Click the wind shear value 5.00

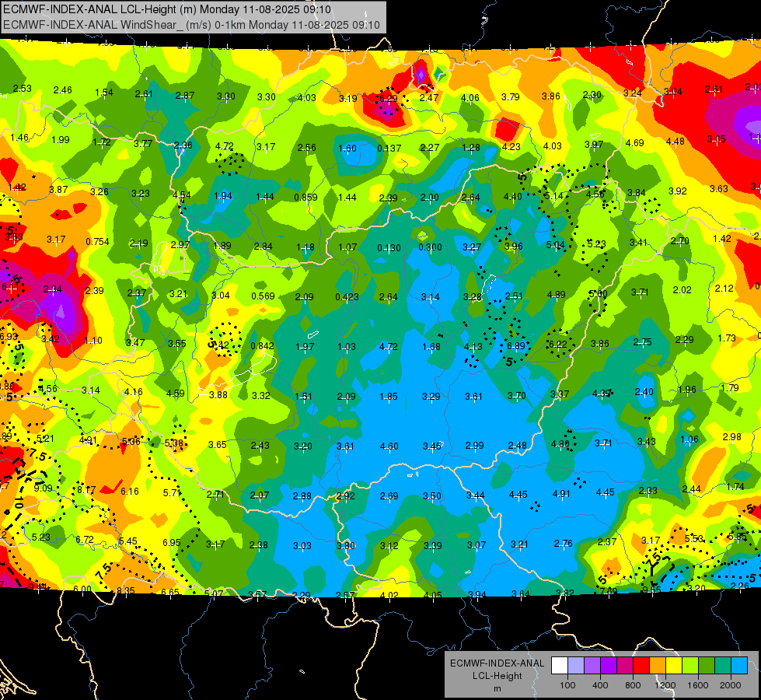coord(598,293)
